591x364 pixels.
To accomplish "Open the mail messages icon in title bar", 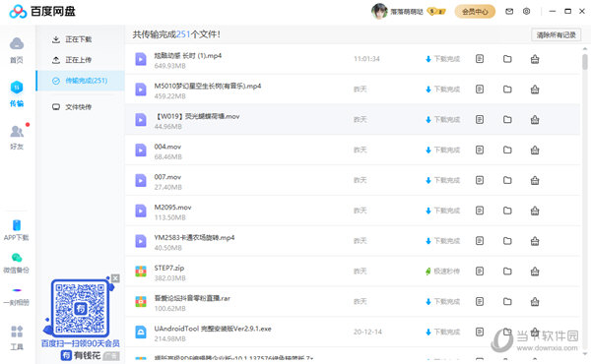I will [x=509, y=12].
